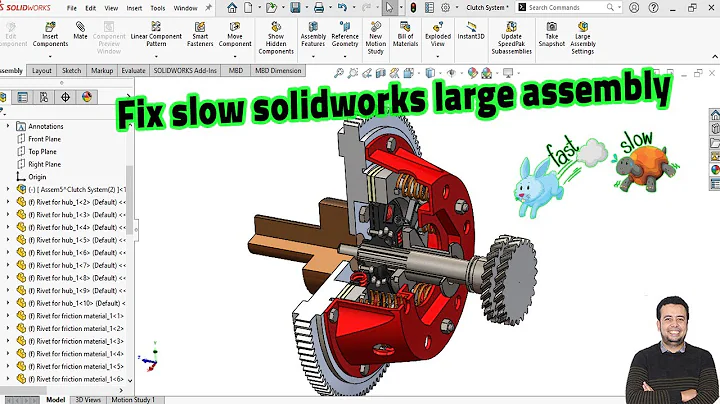Click the Zoom to Fit icon
Viewport: 720px width, 404px height.
pos(339,73)
